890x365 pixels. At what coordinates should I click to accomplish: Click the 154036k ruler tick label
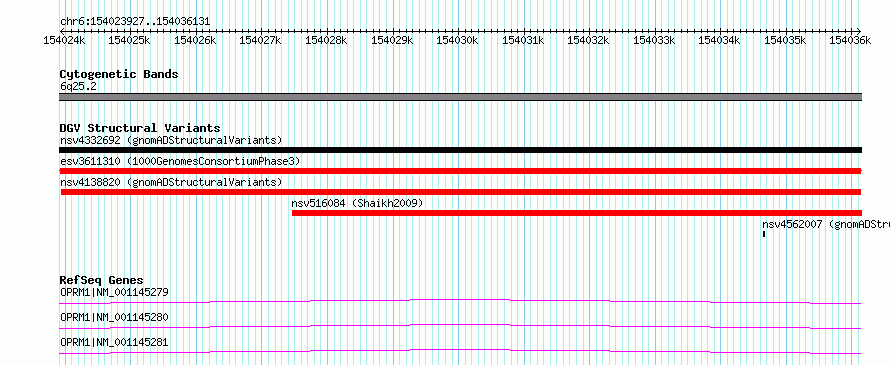click(x=850, y=40)
